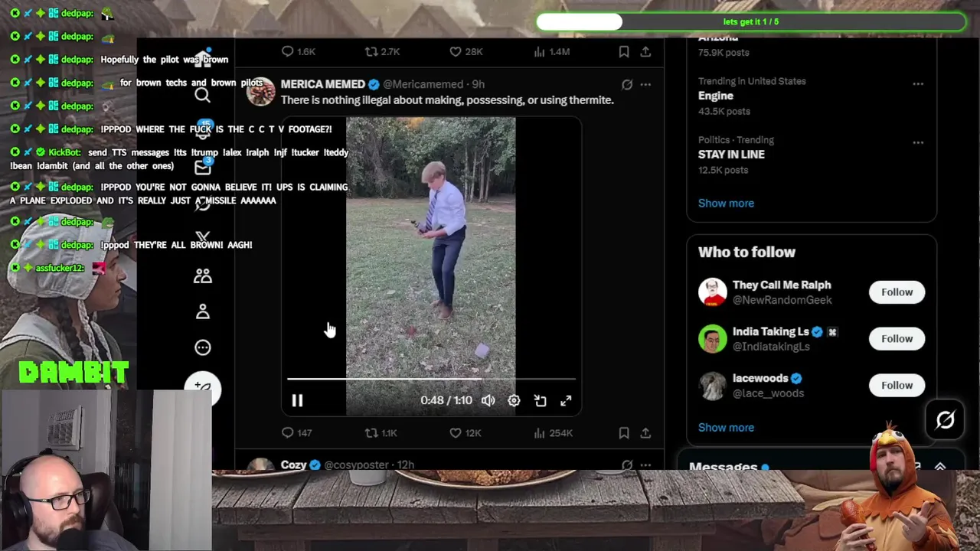Click Grok icon on Cozy's tweet

coord(627,465)
